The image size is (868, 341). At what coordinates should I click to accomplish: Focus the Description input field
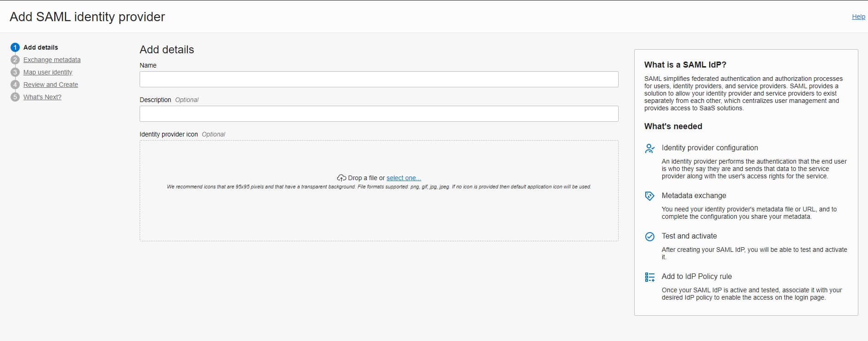coord(379,114)
